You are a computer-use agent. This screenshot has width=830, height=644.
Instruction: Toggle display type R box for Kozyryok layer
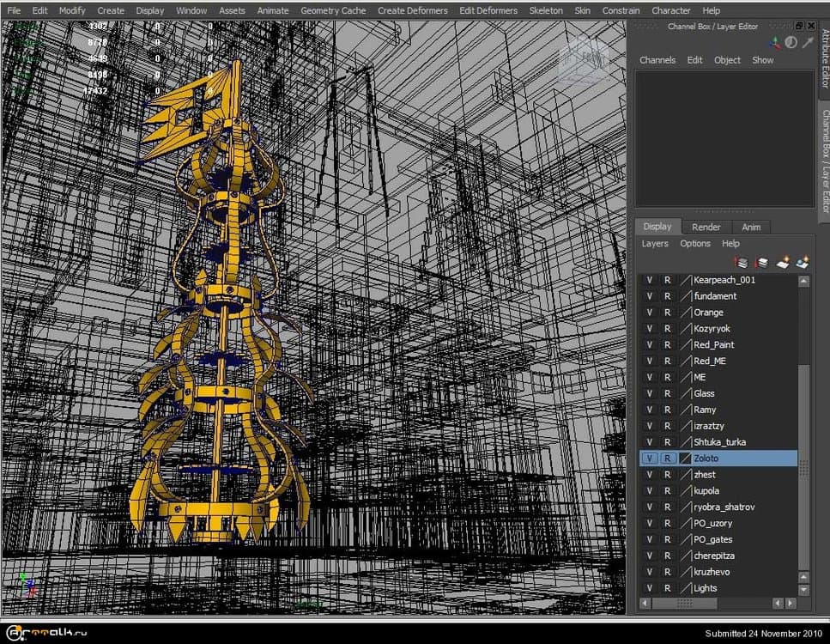pyautogui.click(x=668, y=329)
